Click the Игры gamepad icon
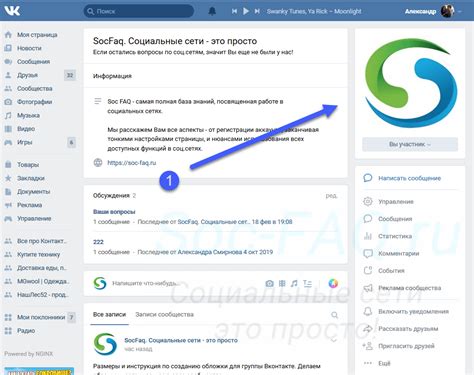The width and height of the screenshot is (474, 375). (8, 142)
